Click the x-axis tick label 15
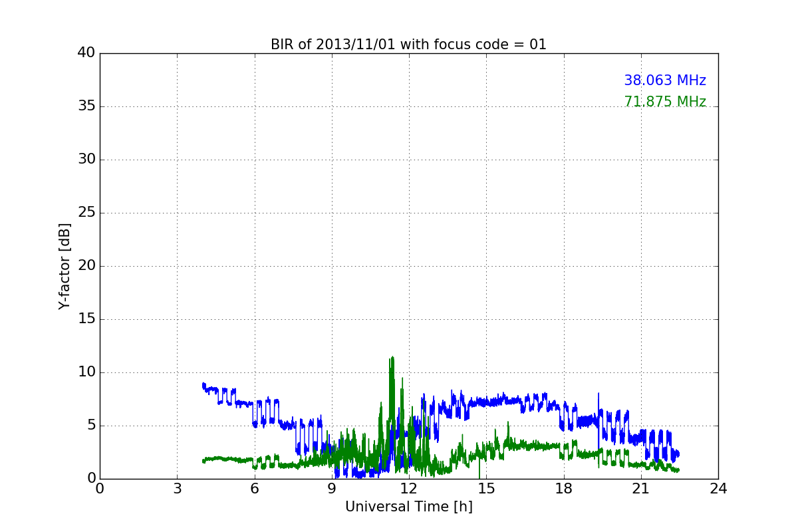 [x=486, y=489]
